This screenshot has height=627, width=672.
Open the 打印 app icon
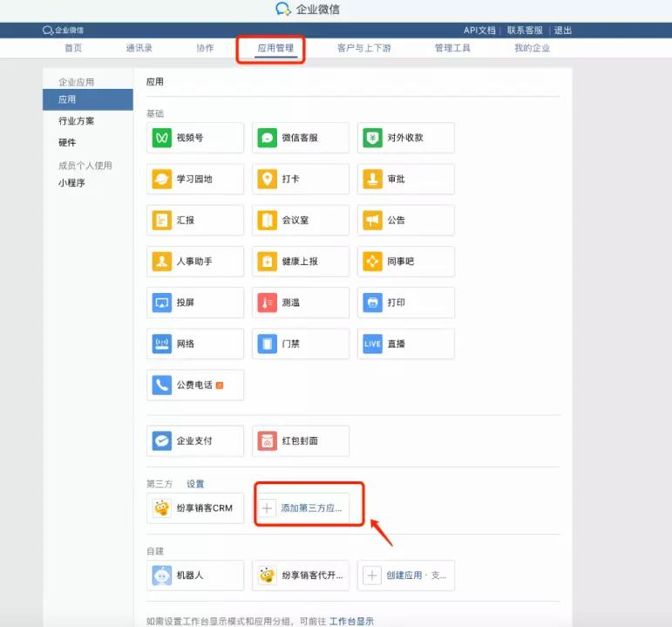pyautogui.click(x=372, y=303)
